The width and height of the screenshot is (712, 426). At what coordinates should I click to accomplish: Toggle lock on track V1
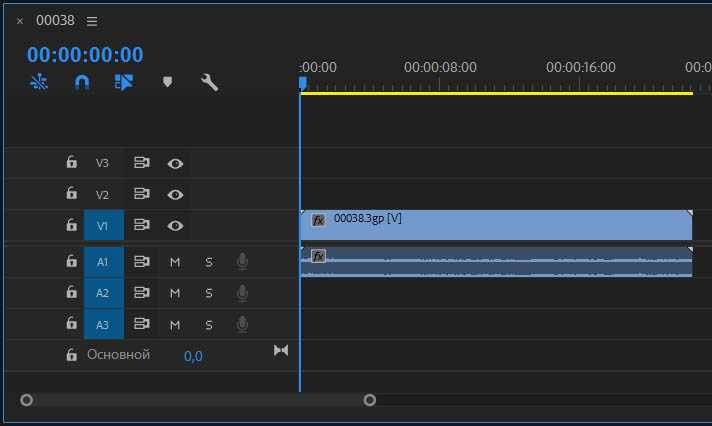pyautogui.click(x=72, y=225)
